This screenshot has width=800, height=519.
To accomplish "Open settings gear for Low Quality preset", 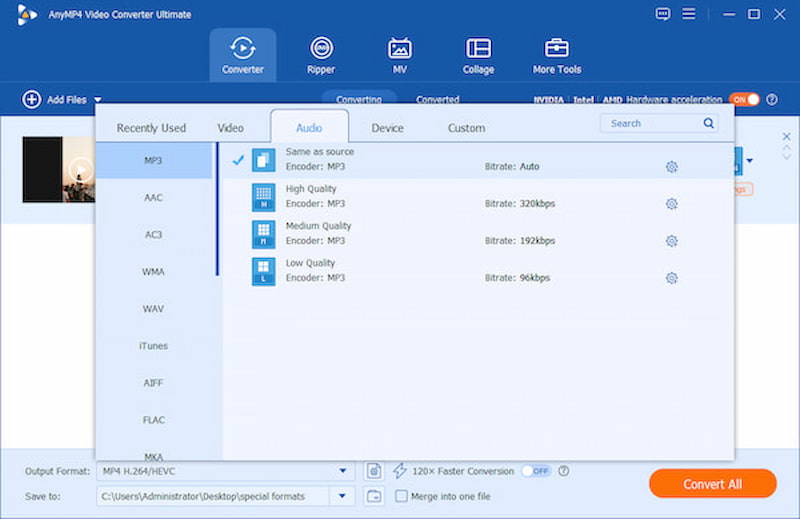I will coord(671,278).
